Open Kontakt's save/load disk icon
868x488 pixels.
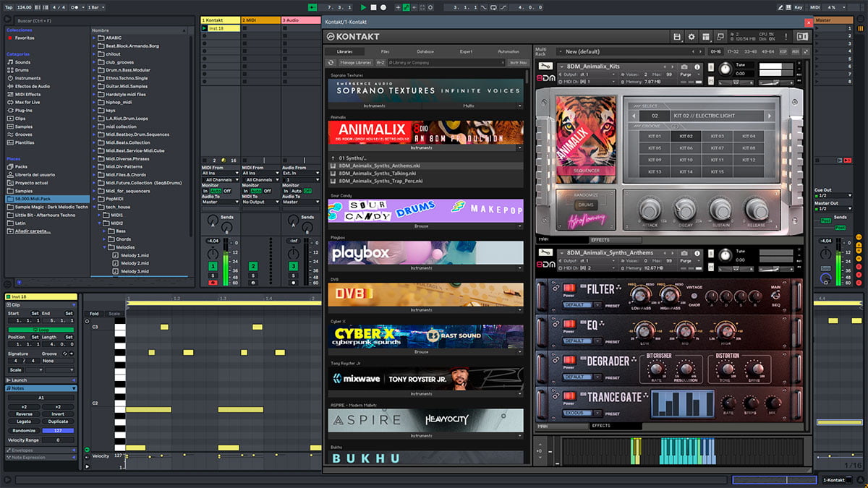pos(677,36)
